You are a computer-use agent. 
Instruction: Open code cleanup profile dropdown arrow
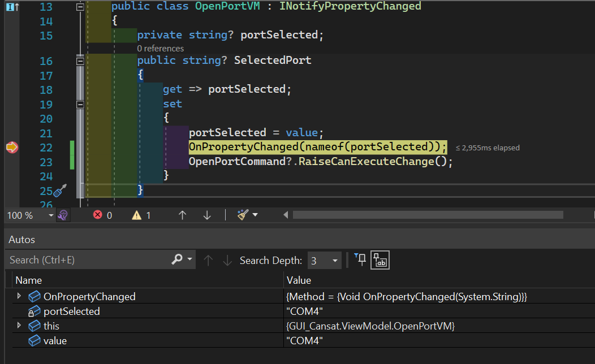coord(256,215)
